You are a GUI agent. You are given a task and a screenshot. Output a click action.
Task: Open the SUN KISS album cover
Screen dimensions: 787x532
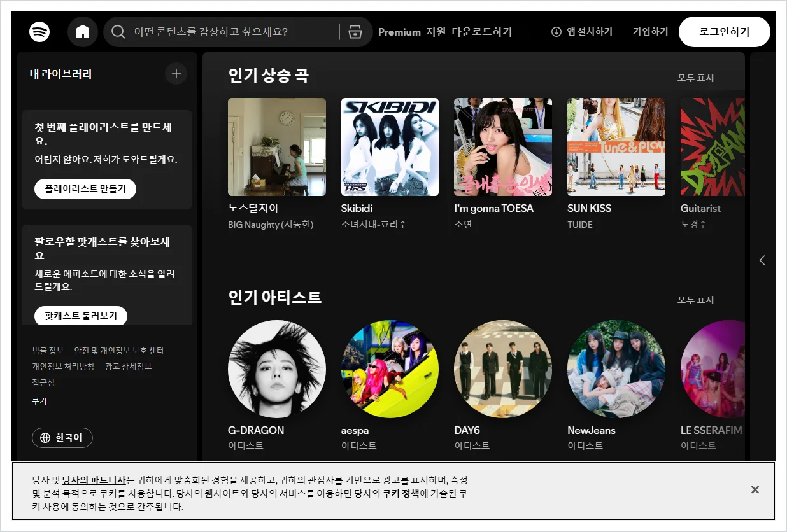click(616, 147)
